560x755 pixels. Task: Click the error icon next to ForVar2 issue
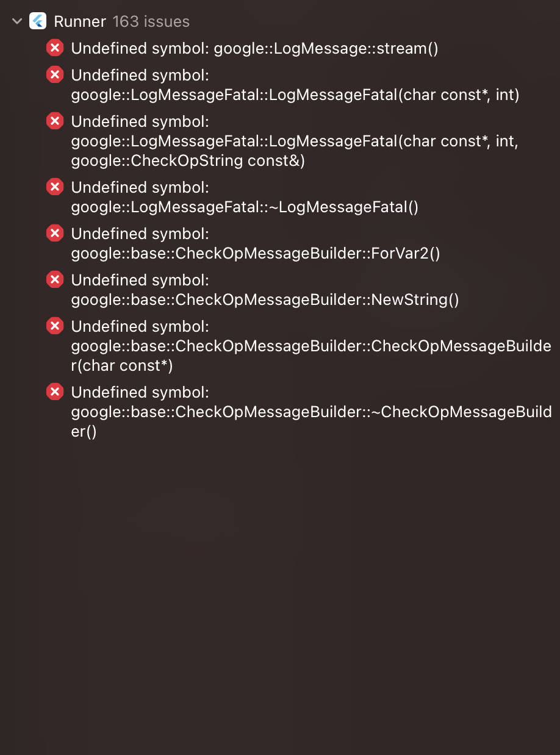pos(55,233)
